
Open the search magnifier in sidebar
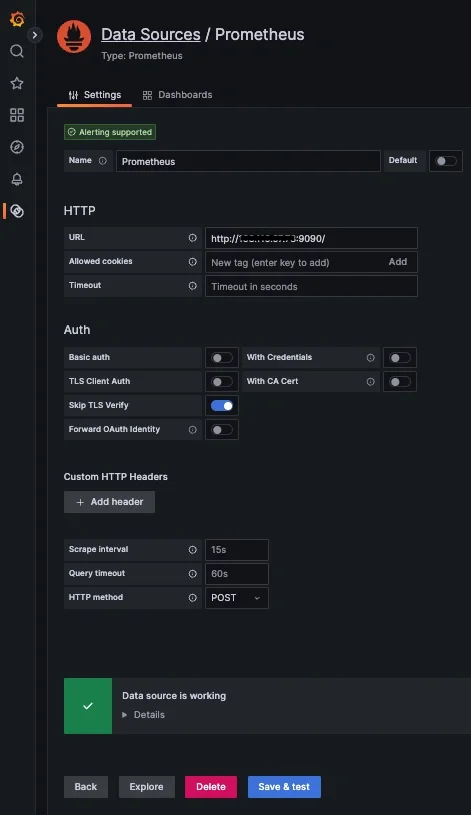click(17, 51)
